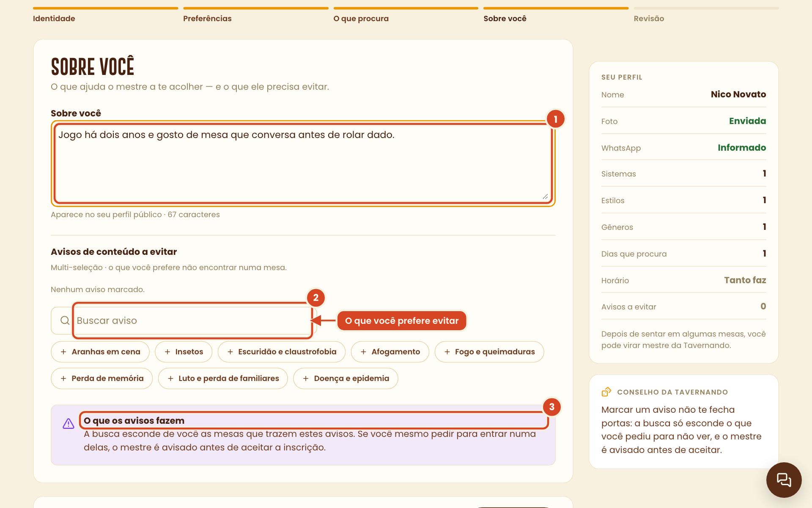Viewport: 812px width, 508px height.
Task: Click the Dias que procura label
Action: (x=634, y=254)
